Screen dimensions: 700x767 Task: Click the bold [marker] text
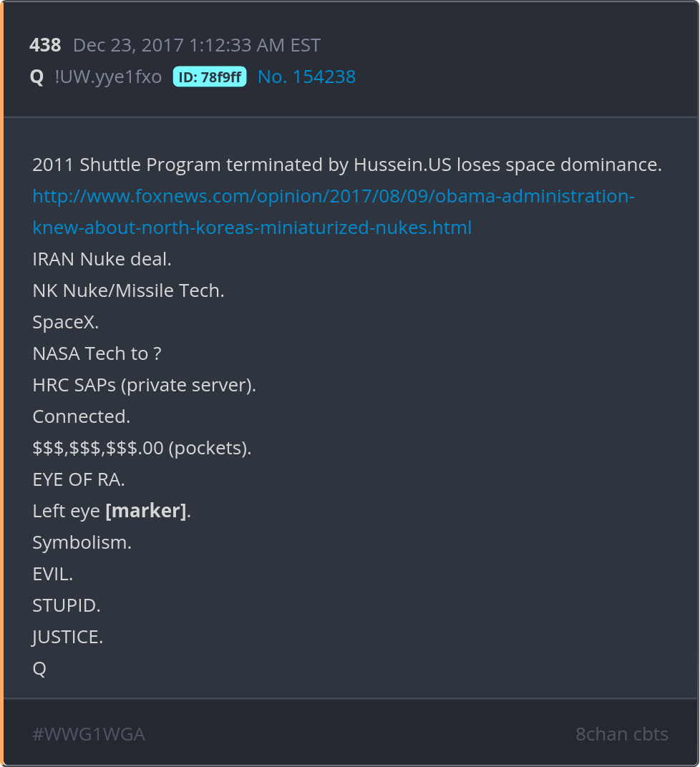pyautogui.click(x=146, y=511)
